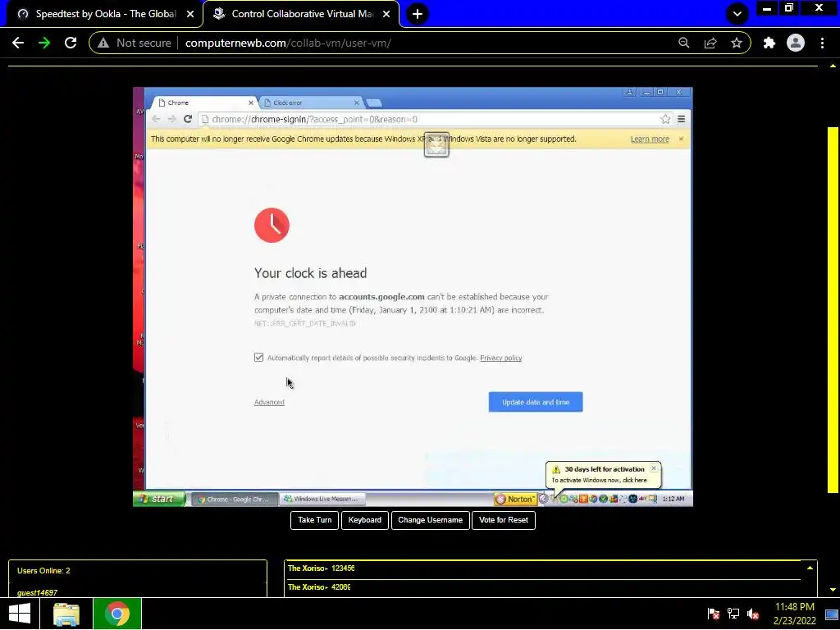Open the tab search dropdown arrow
This screenshot has height=630, width=840.
737,14
